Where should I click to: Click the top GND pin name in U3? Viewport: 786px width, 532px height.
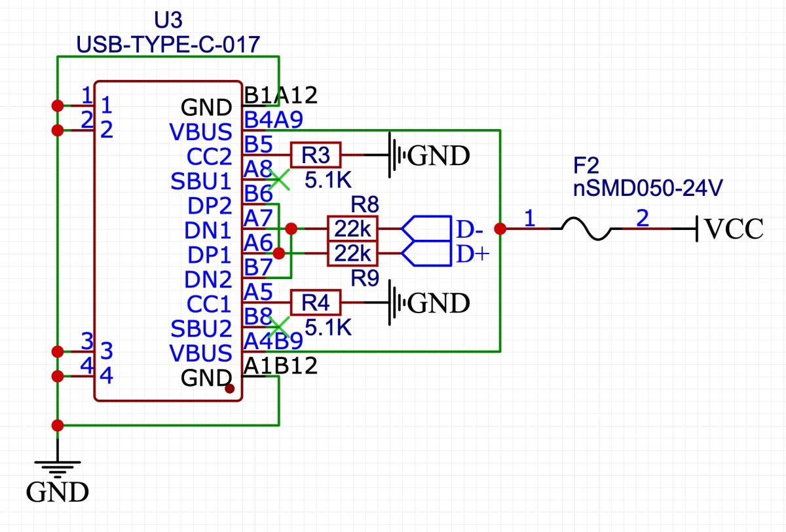pyautogui.click(x=206, y=107)
